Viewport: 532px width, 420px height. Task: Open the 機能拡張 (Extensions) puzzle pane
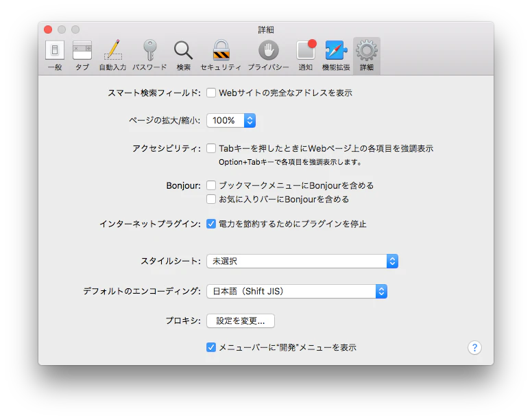[x=336, y=56]
